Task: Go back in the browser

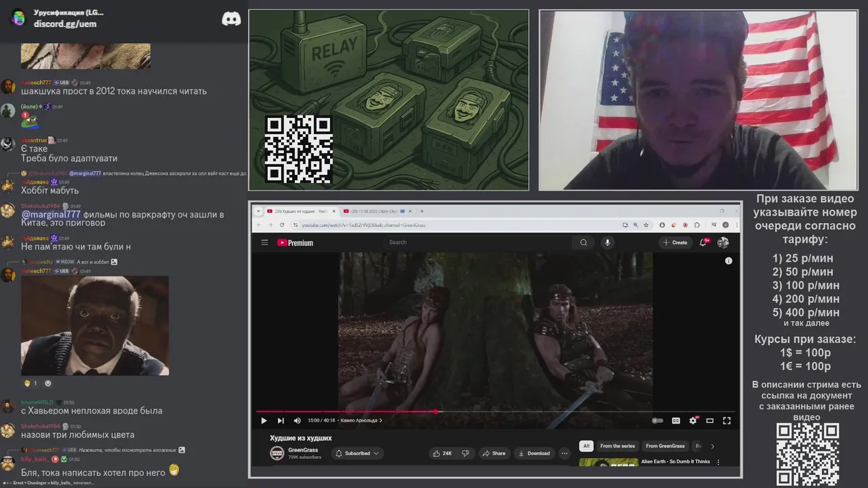Action: point(259,225)
